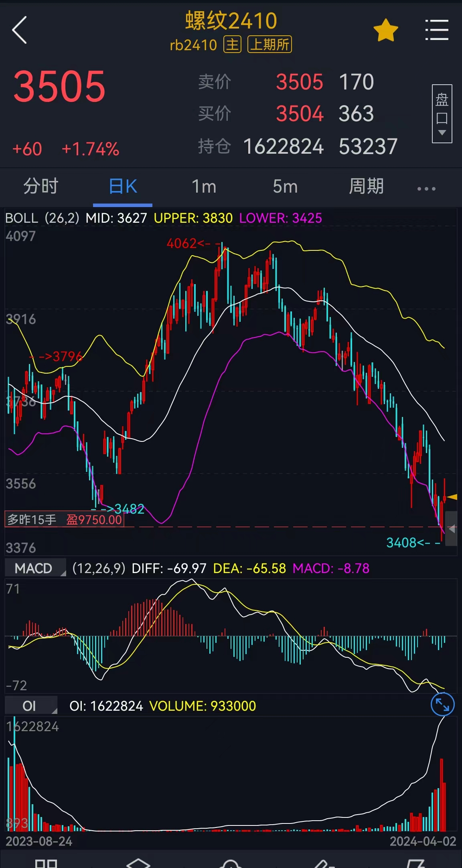This screenshot has height=868, width=462.
Task: Toggle the gold favorite star
Action: (385, 30)
